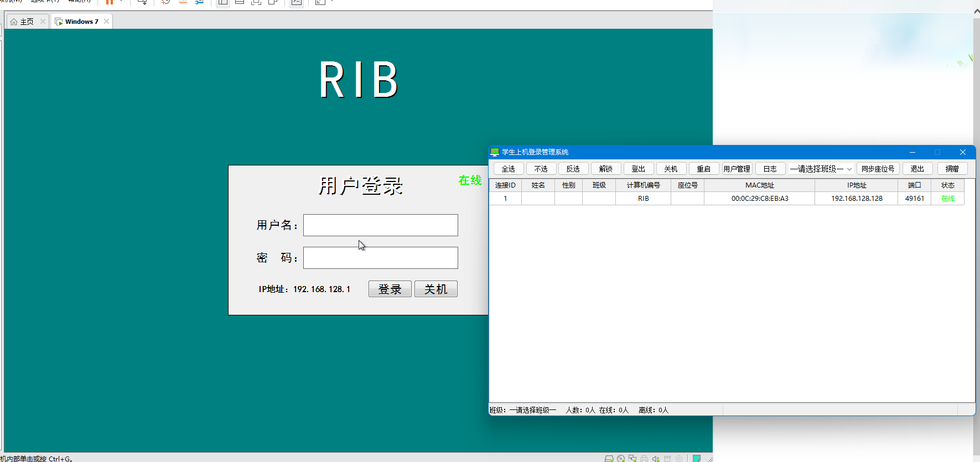The height and width of the screenshot is (462, 980).
Task: Click the port cell 49161
Action: (915, 199)
